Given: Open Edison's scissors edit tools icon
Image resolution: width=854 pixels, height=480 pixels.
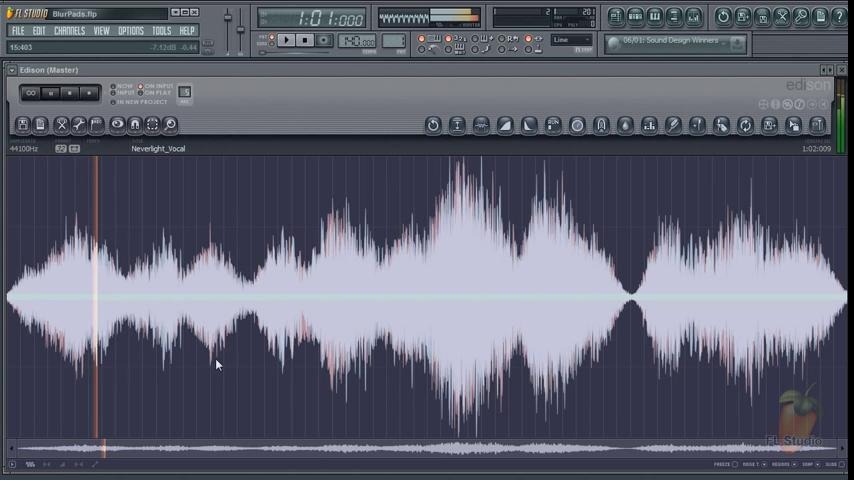Looking at the screenshot, I should tap(61, 125).
